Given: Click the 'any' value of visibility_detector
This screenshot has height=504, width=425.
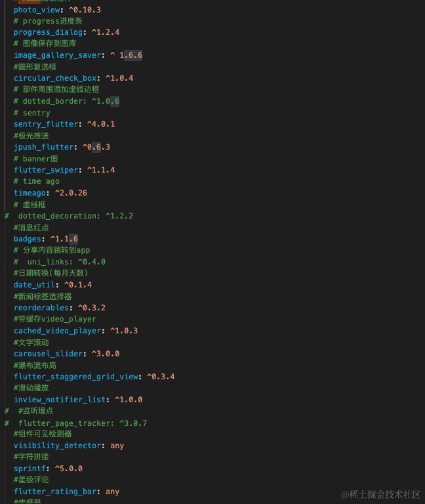Looking at the screenshot, I should [117, 446].
